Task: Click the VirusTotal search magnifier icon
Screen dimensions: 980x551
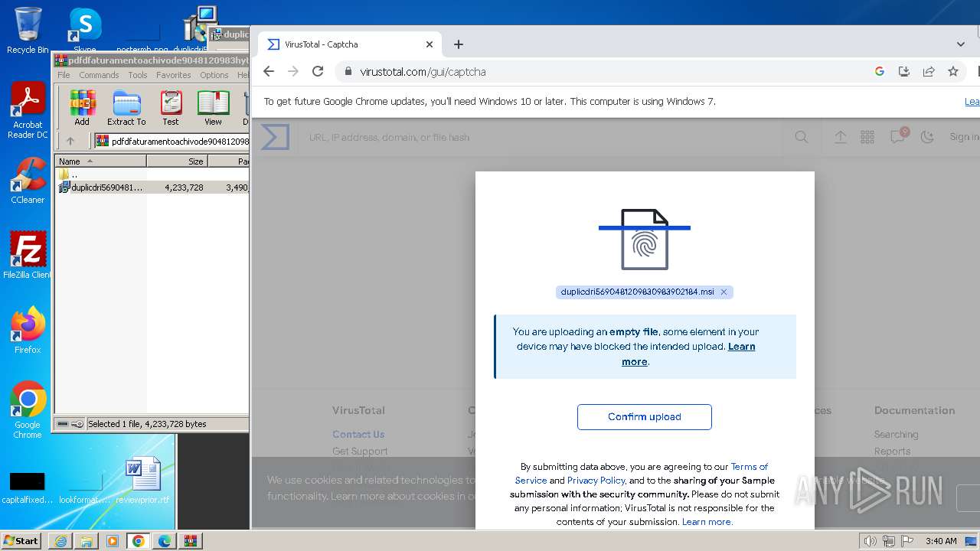Action: click(x=802, y=137)
